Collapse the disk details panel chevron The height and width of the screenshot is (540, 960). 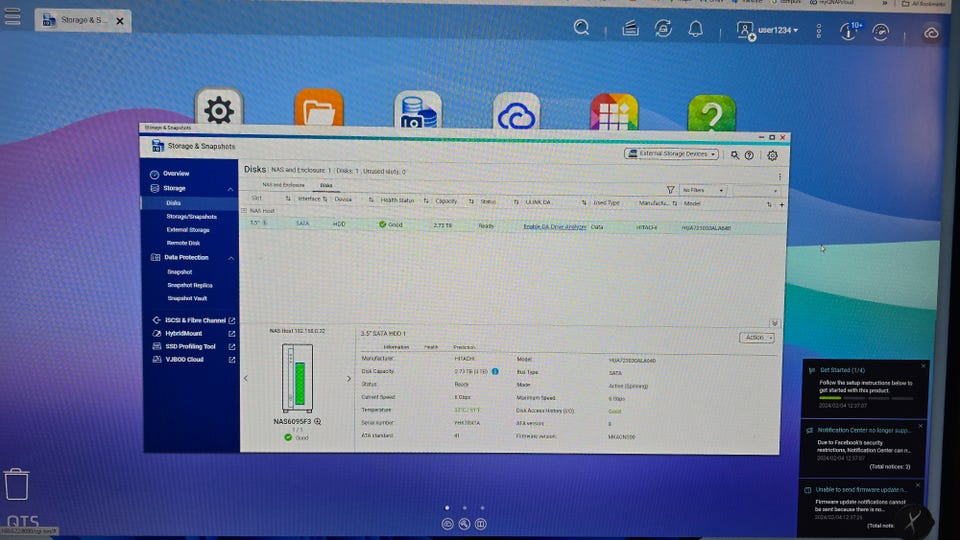(774, 323)
